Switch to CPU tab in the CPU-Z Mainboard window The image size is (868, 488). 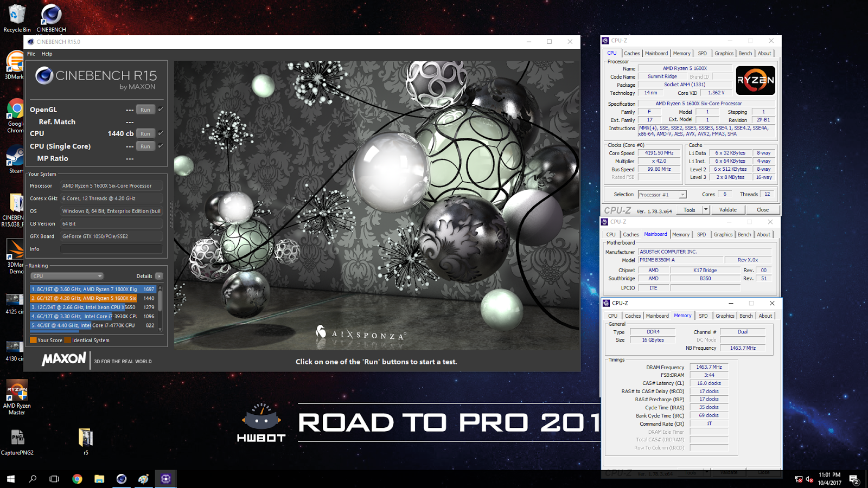(611, 235)
